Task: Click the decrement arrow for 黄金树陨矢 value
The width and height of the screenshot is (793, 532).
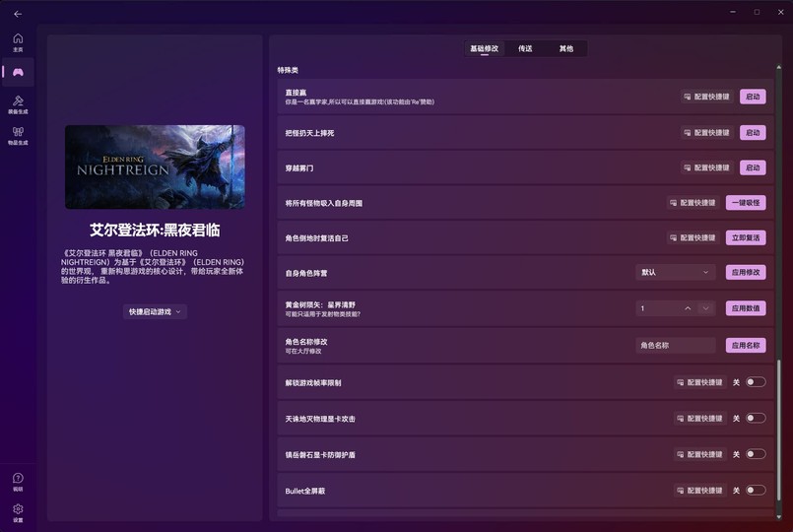Action: pyautogui.click(x=705, y=308)
